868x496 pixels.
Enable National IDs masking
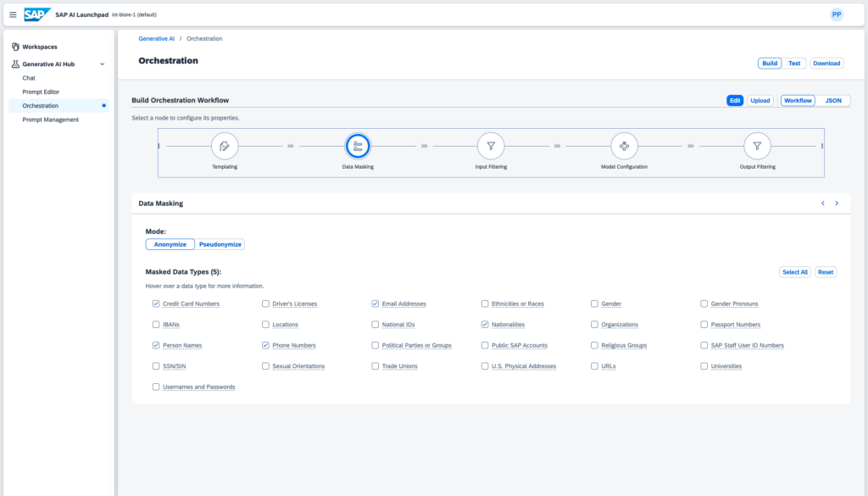pyautogui.click(x=376, y=325)
